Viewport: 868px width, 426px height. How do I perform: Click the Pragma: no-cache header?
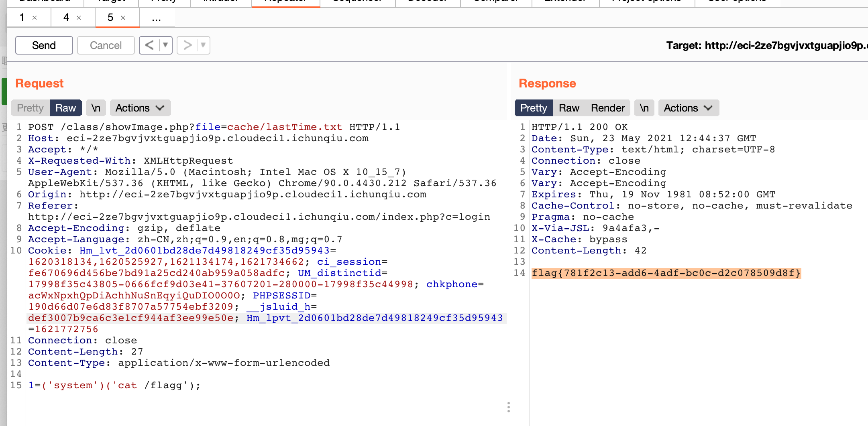tap(583, 217)
